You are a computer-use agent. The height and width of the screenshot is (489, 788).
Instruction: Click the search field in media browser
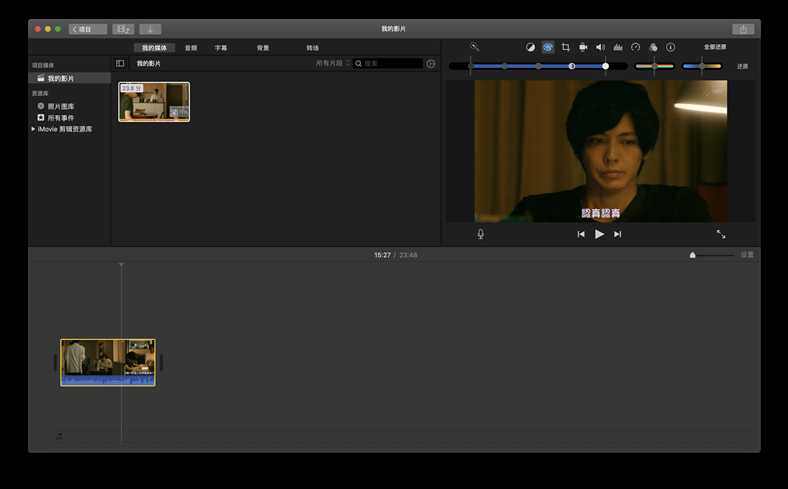387,63
